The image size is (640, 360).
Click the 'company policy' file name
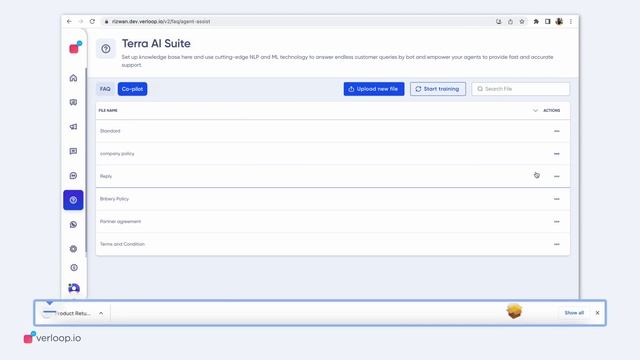[117, 154]
